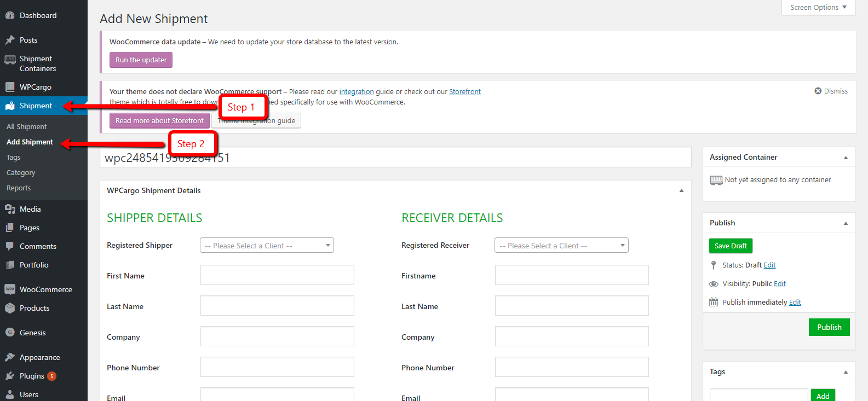Edit the Public visibility link
The width and height of the screenshot is (868, 401).
pyautogui.click(x=780, y=283)
